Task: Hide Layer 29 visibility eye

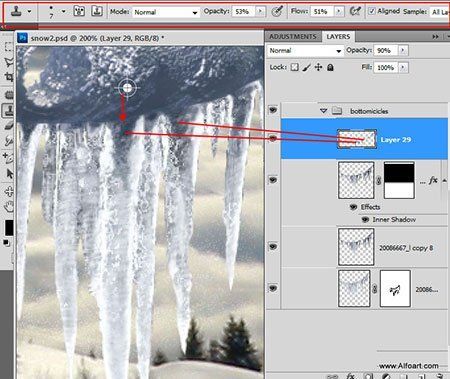Action: point(273,138)
